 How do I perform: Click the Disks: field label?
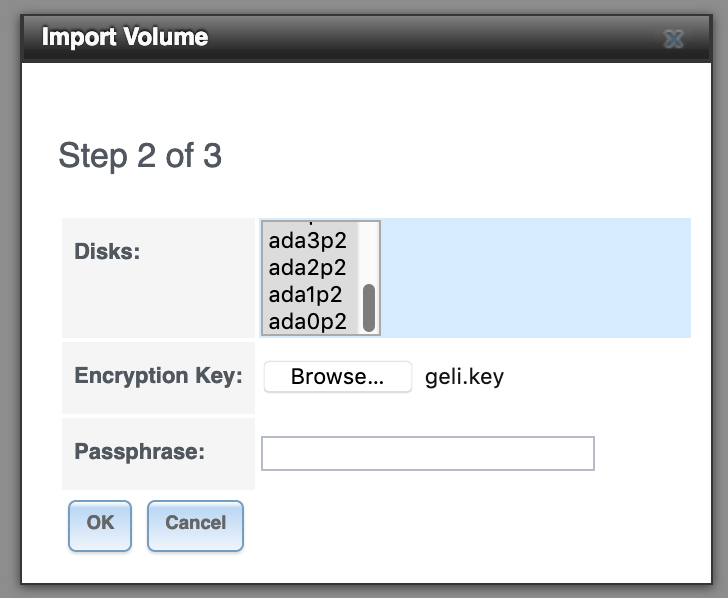(107, 250)
